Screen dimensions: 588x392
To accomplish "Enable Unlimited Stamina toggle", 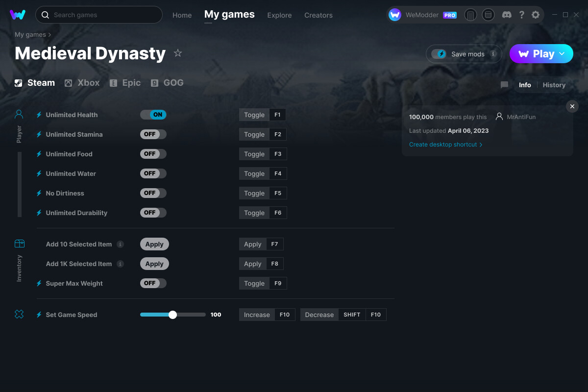I will (x=153, y=134).
